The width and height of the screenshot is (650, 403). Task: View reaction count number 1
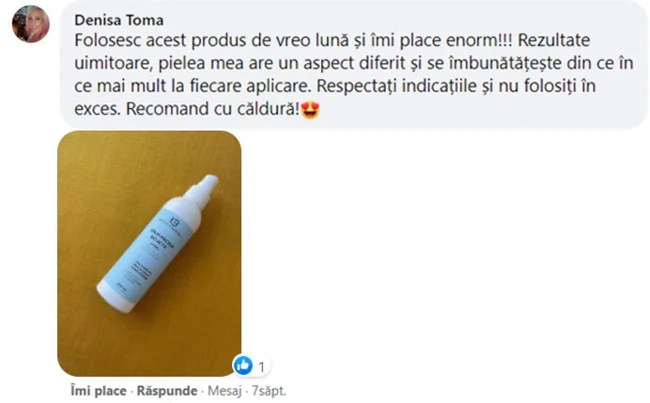click(262, 367)
